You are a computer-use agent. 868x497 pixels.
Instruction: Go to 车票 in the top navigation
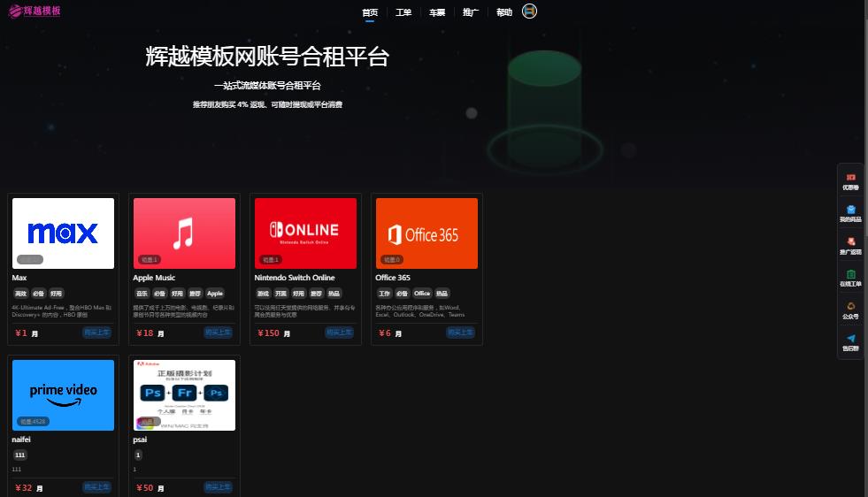[437, 12]
